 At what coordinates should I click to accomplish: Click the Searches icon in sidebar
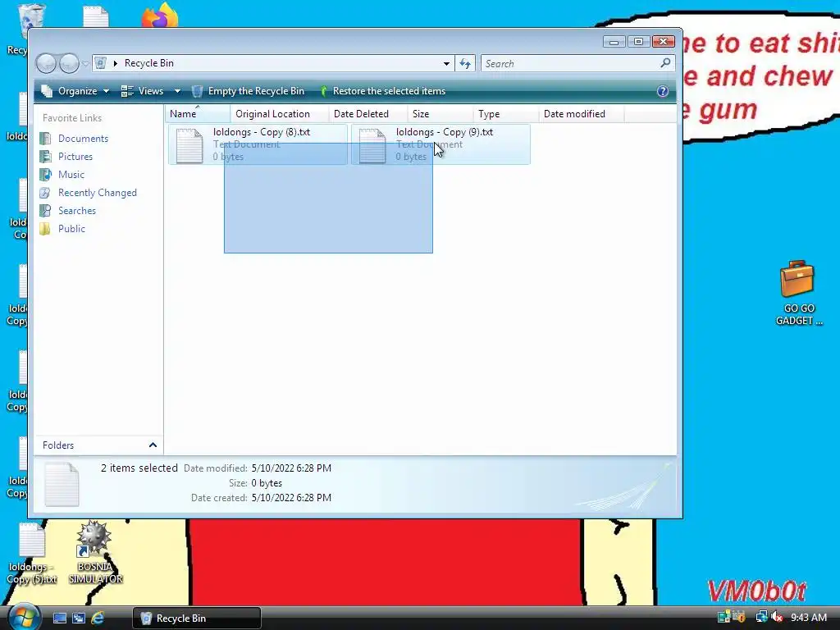tap(46, 211)
